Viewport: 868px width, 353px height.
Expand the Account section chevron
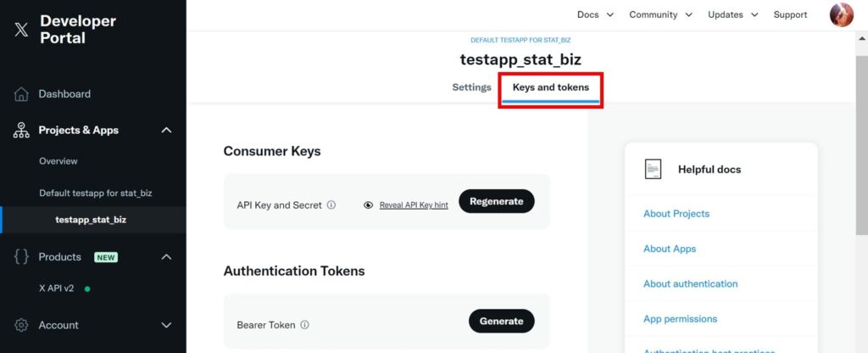tap(166, 325)
